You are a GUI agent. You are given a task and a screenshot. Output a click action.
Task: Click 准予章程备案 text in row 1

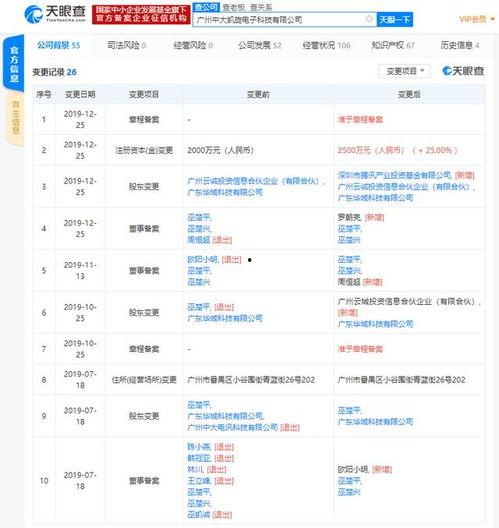click(360, 120)
